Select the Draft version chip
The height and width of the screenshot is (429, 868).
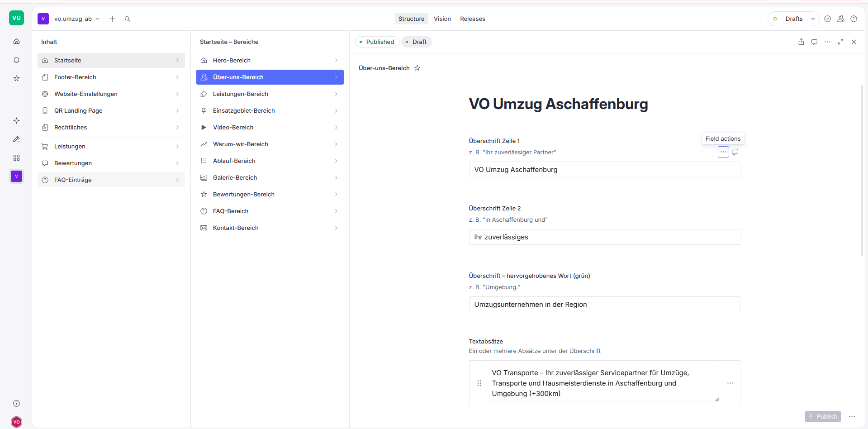point(416,42)
